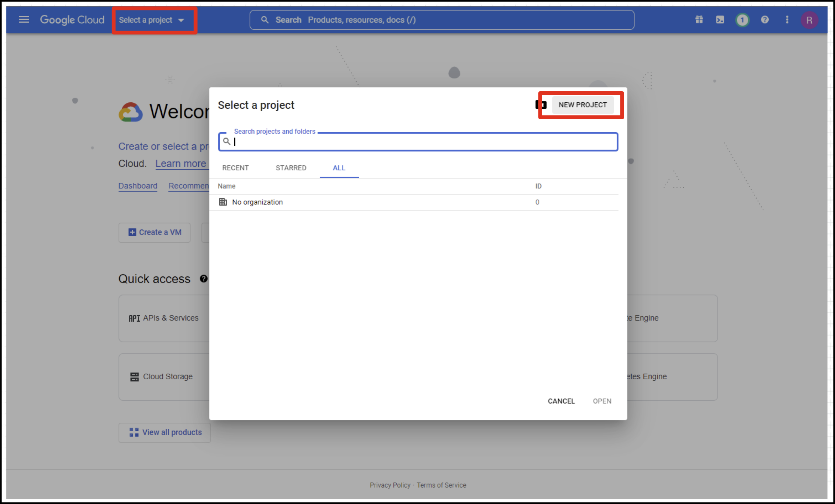Open the APIs & Services card
835x504 pixels.
click(164, 318)
